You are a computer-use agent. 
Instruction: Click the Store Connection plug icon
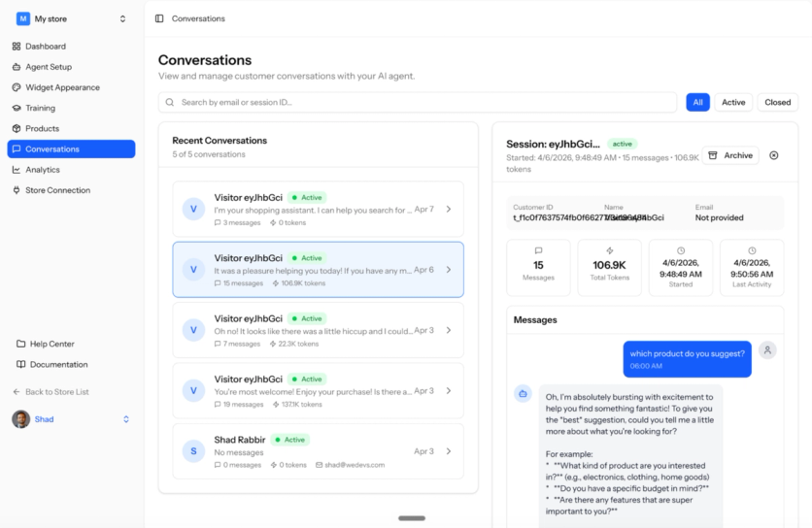point(17,190)
